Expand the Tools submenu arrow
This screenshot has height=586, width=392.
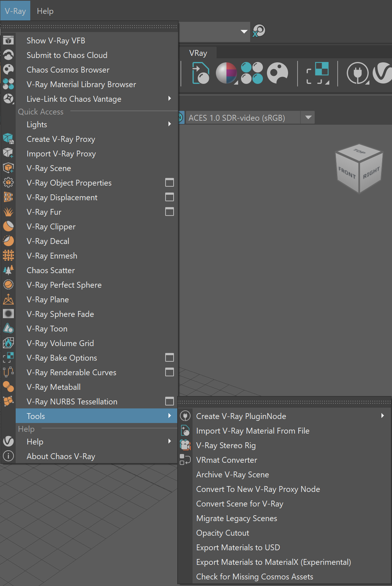pos(170,416)
